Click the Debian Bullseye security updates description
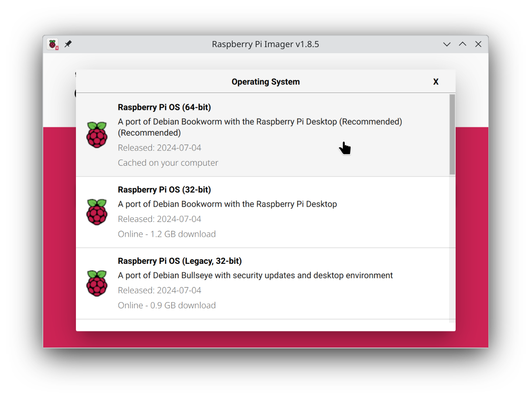 tap(255, 276)
